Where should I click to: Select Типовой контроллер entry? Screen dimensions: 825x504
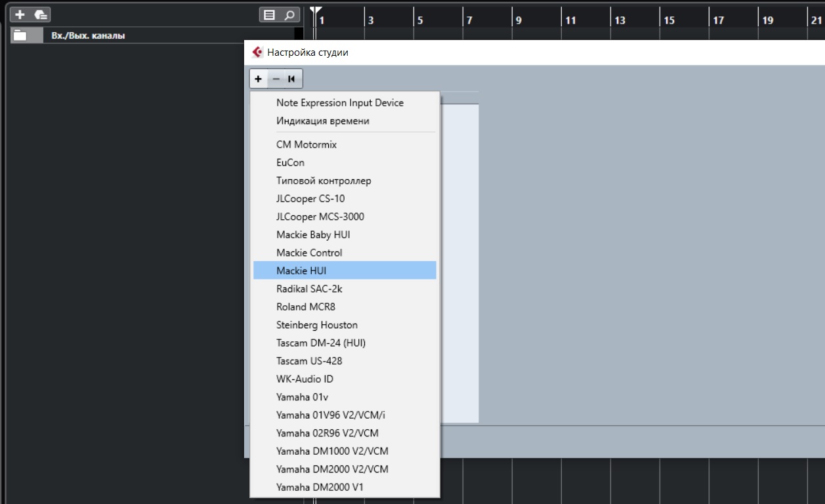345,180
